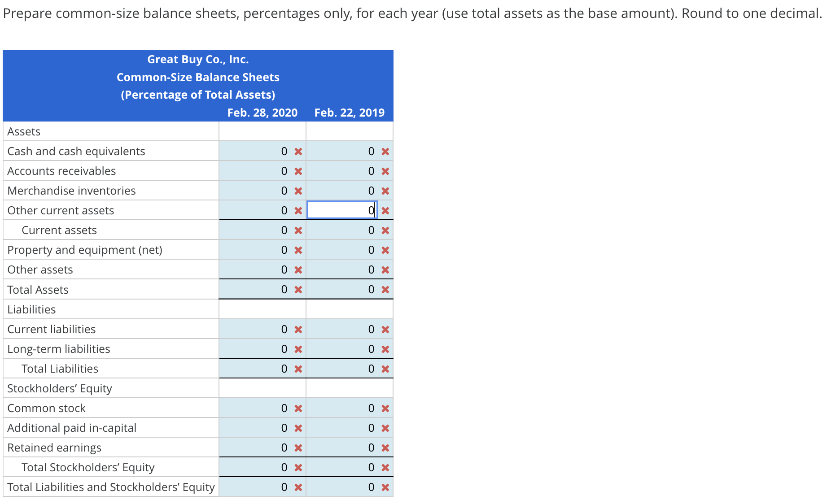Select the 2019 Additional paid in-capital field
Image resolution: width=831 pixels, height=504 pixels.
coord(342,428)
